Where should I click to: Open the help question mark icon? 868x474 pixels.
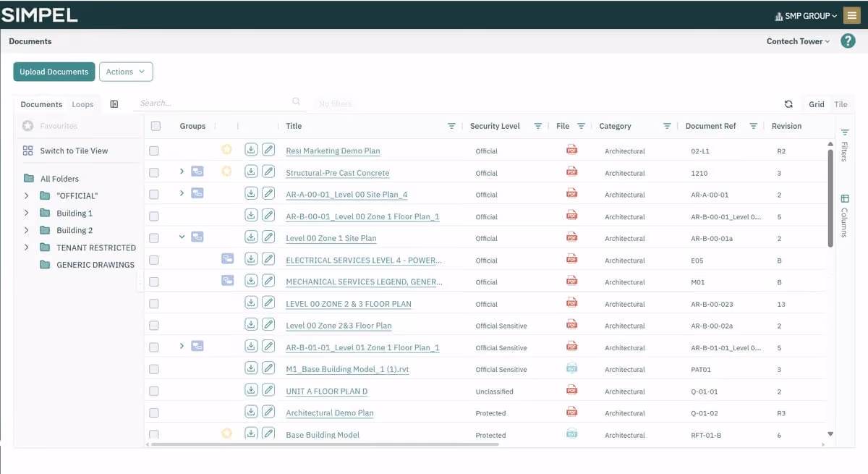[848, 41]
